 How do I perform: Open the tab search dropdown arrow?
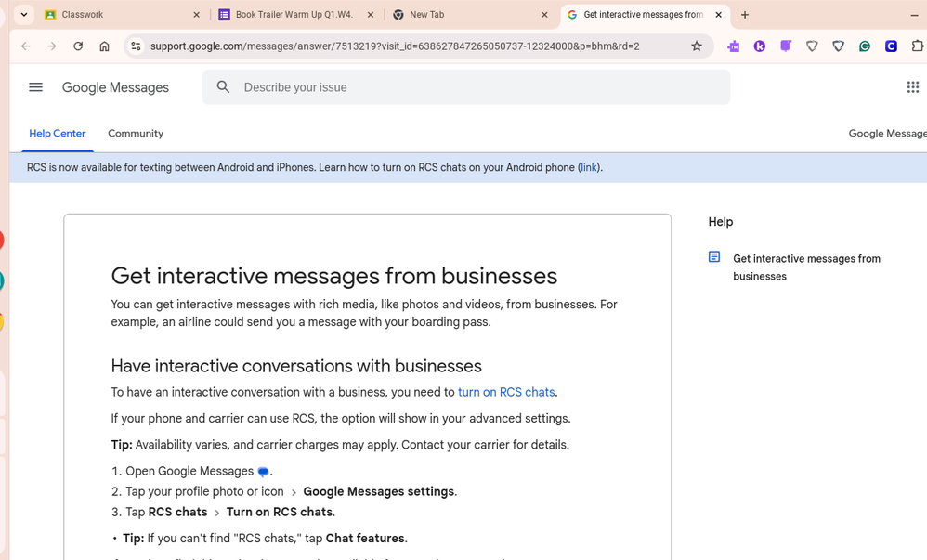(23, 14)
